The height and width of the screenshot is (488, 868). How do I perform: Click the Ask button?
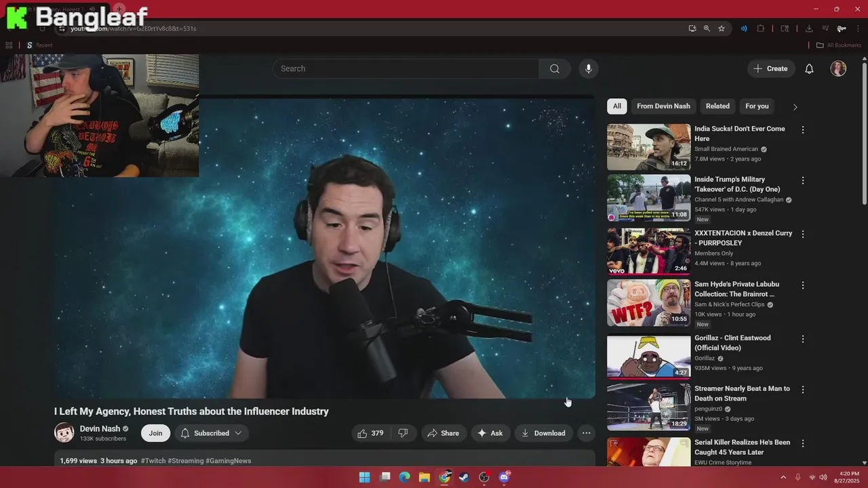[x=490, y=433]
